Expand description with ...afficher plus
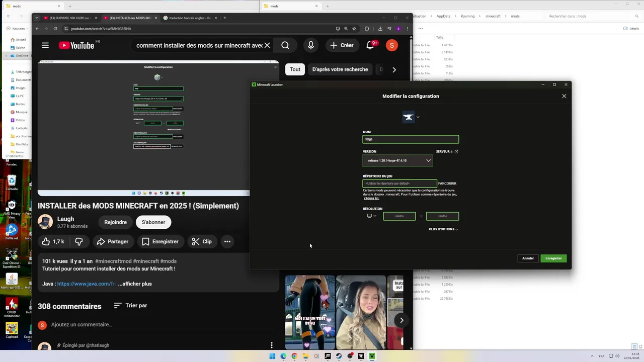644x362 pixels. [135, 284]
